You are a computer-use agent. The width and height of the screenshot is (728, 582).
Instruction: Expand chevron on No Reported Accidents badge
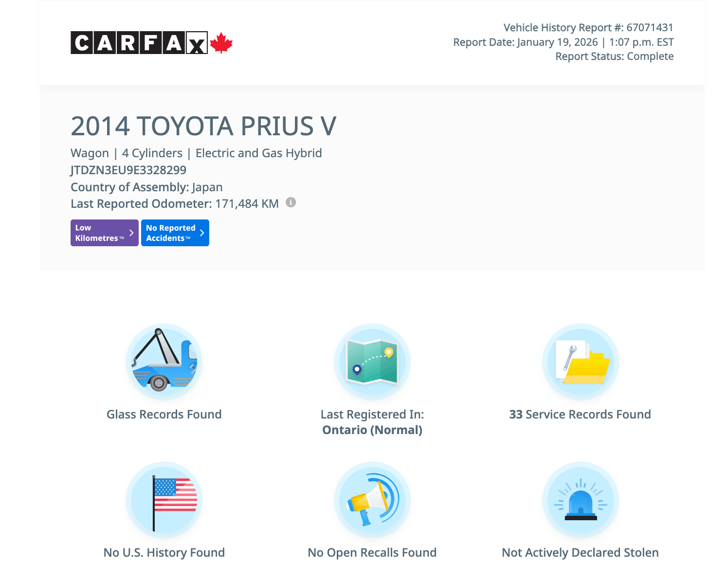click(202, 233)
